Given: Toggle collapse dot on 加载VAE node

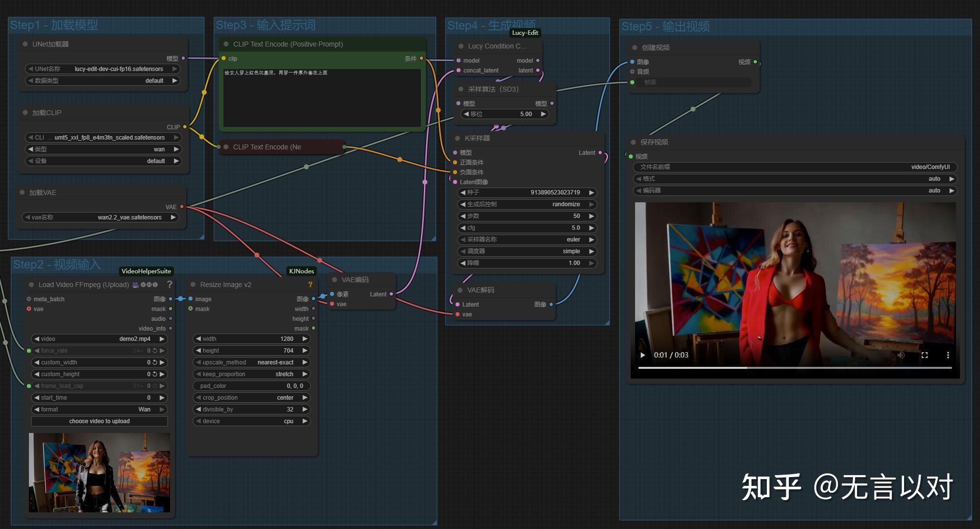Looking at the screenshot, I should (x=22, y=192).
